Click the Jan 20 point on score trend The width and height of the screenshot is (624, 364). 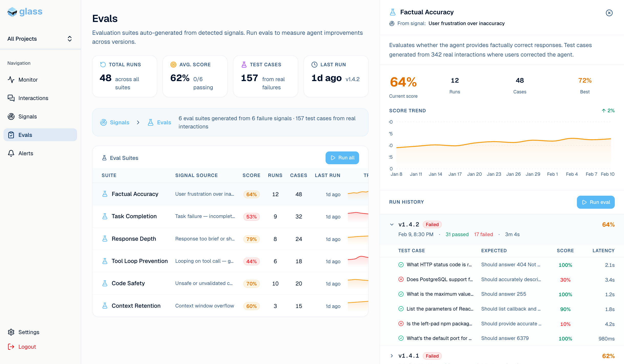(474, 143)
